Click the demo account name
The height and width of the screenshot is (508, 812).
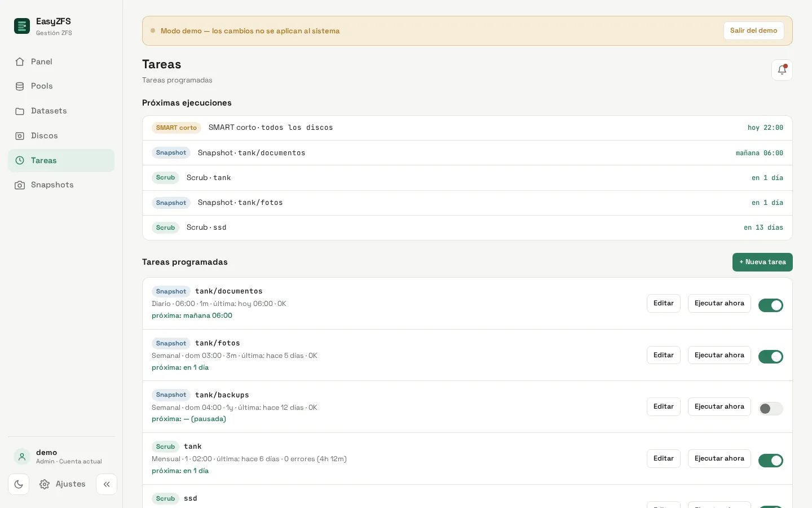coord(46,452)
